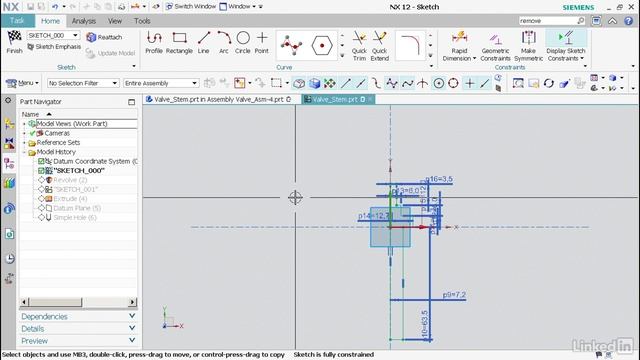Click the help question mark icon
This screenshot has width=640, height=360.
click(x=628, y=21)
